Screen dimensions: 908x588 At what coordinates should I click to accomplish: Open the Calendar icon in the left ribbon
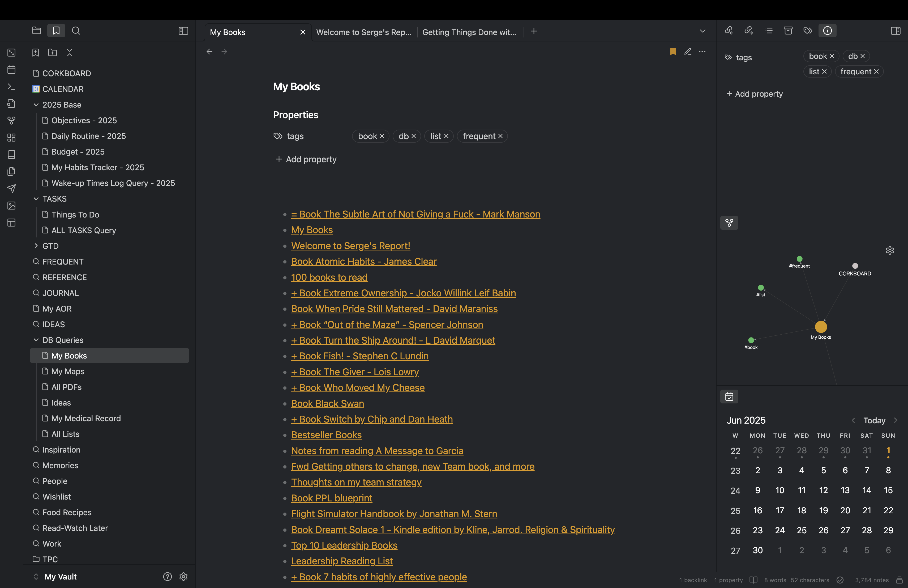[x=11, y=70]
